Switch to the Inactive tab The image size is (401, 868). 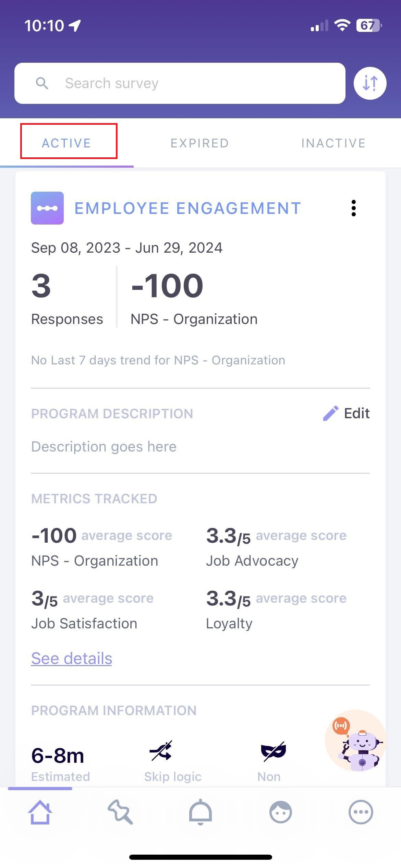[x=333, y=143]
